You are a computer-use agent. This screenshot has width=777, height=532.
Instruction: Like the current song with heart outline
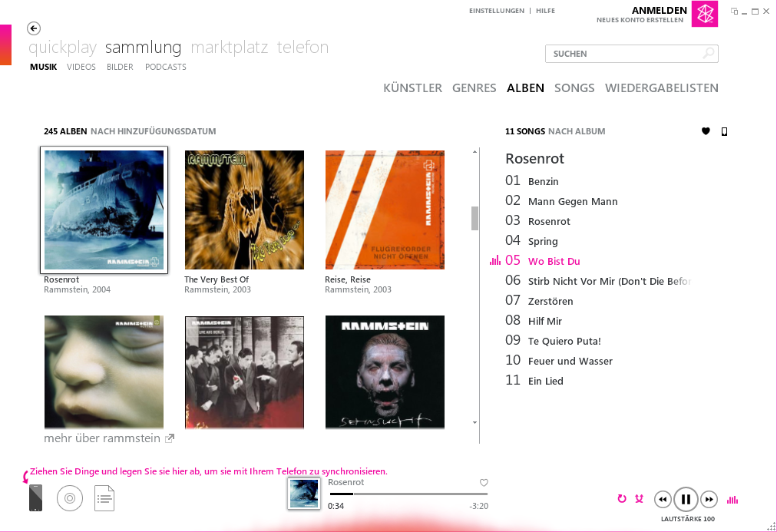(x=484, y=482)
